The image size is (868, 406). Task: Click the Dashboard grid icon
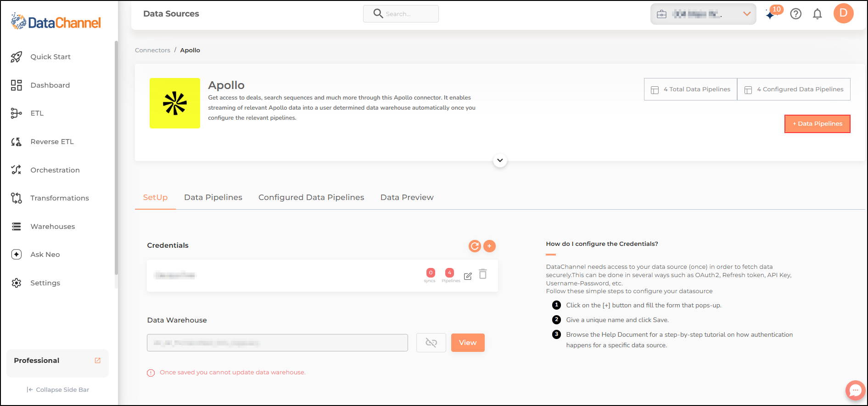(x=17, y=85)
